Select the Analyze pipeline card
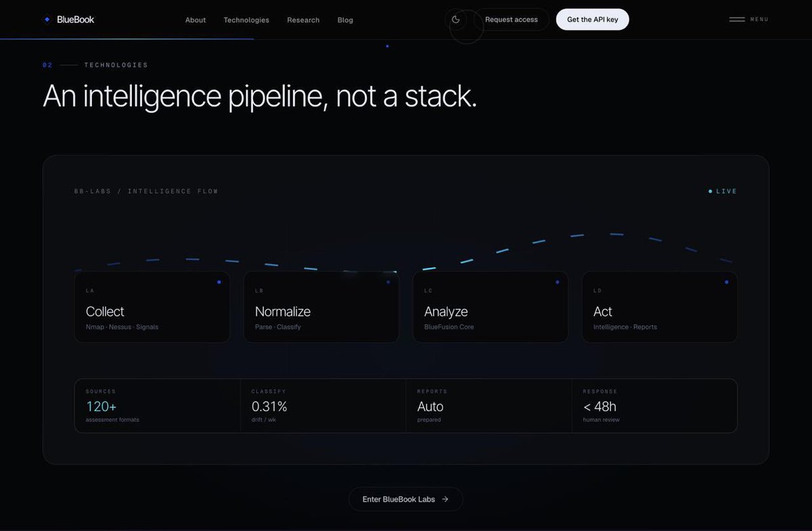Image resolution: width=812 pixels, height=531 pixels. point(491,307)
